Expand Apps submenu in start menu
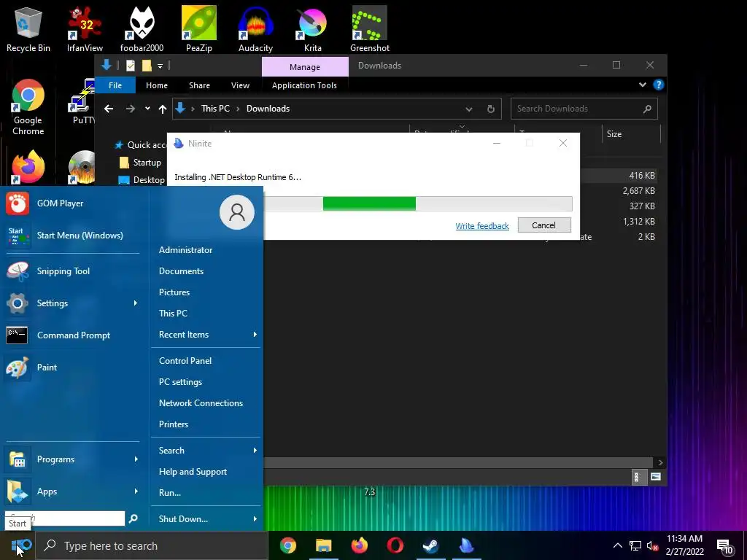Screen dimensions: 747x560 coord(136,491)
